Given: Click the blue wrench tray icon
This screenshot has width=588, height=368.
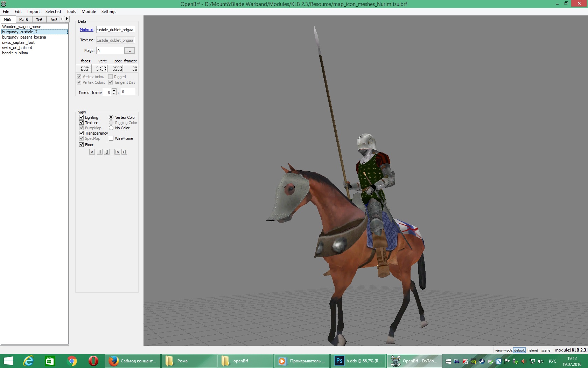Looking at the screenshot, I should [x=499, y=361].
